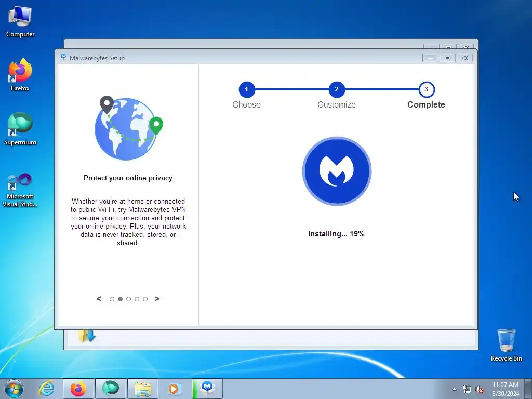Select the fifth carousel dot
The image size is (532, 399).
click(145, 299)
